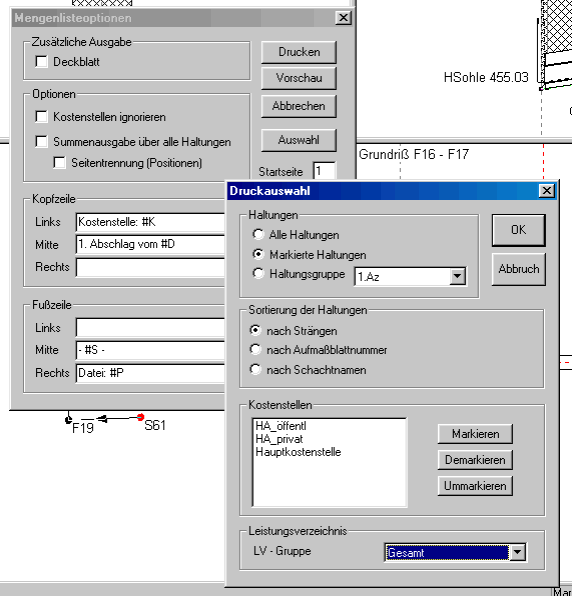Open the Haltungsgruppe 1.Az dropdown
Image resolution: width=572 pixels, height=596 pixels.
pyautogui.click(x=457, y=277)
